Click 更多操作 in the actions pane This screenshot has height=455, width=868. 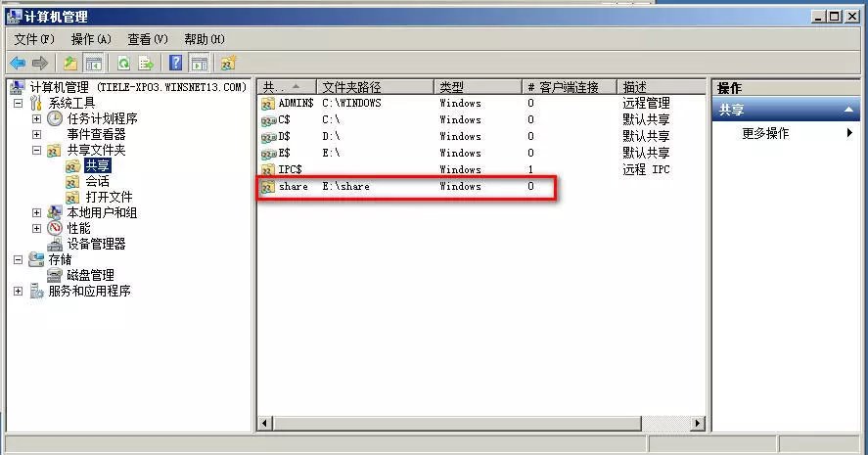point(765,133)
